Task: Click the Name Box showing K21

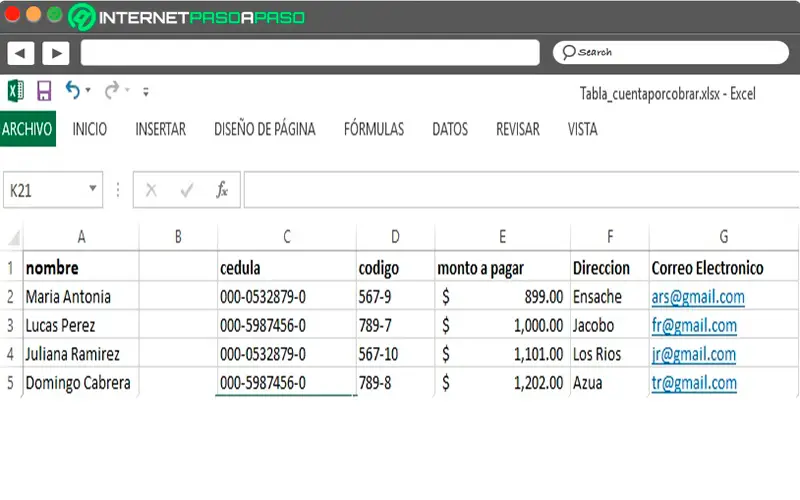Action: [53, 190]
